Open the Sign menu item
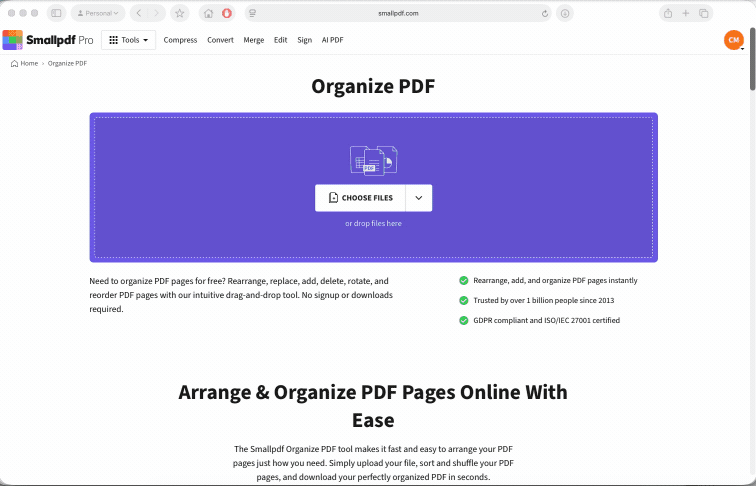The image size is (756, 486). pyautogui.click(x=304, y=40)
